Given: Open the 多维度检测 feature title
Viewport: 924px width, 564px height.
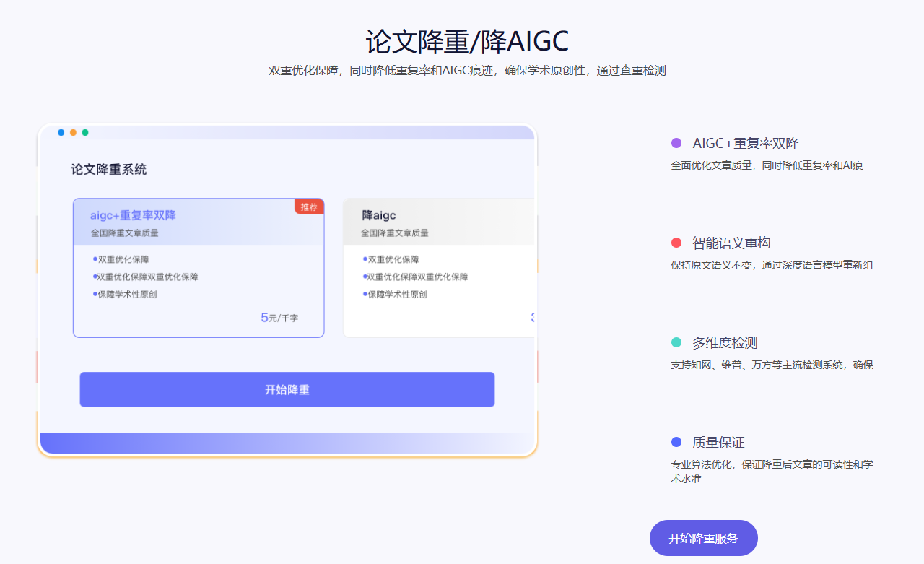Looking at the screenshot, I should tap(725, 342).
